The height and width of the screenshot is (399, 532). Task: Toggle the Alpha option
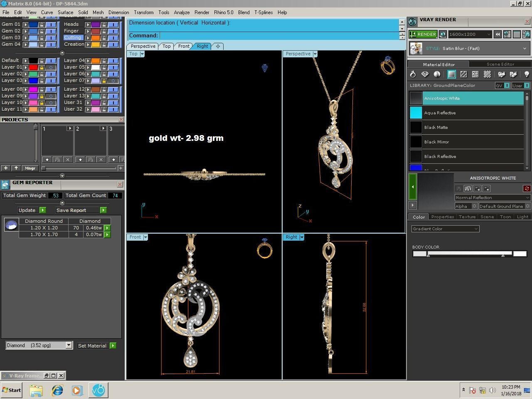[x=474, y=206]
